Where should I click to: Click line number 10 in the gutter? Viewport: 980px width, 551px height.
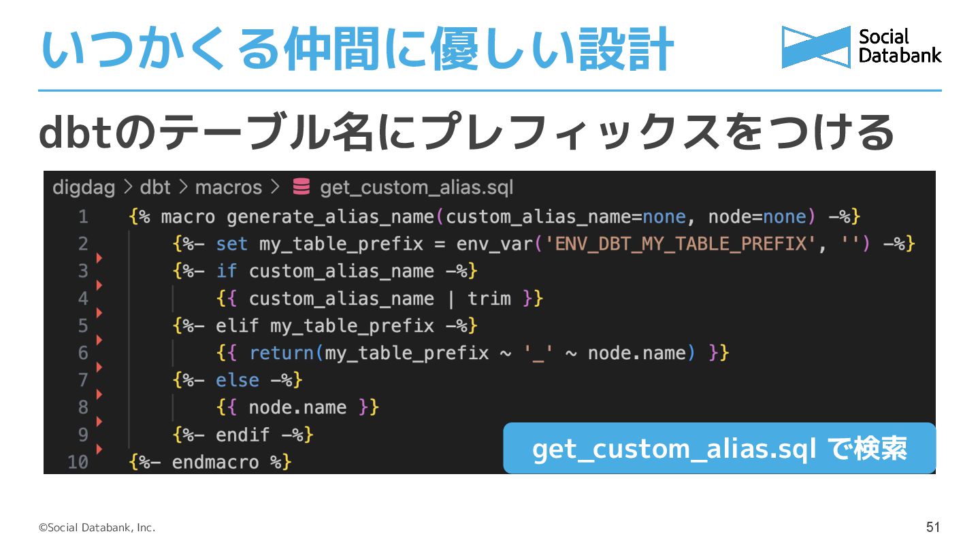pos(78,463)
